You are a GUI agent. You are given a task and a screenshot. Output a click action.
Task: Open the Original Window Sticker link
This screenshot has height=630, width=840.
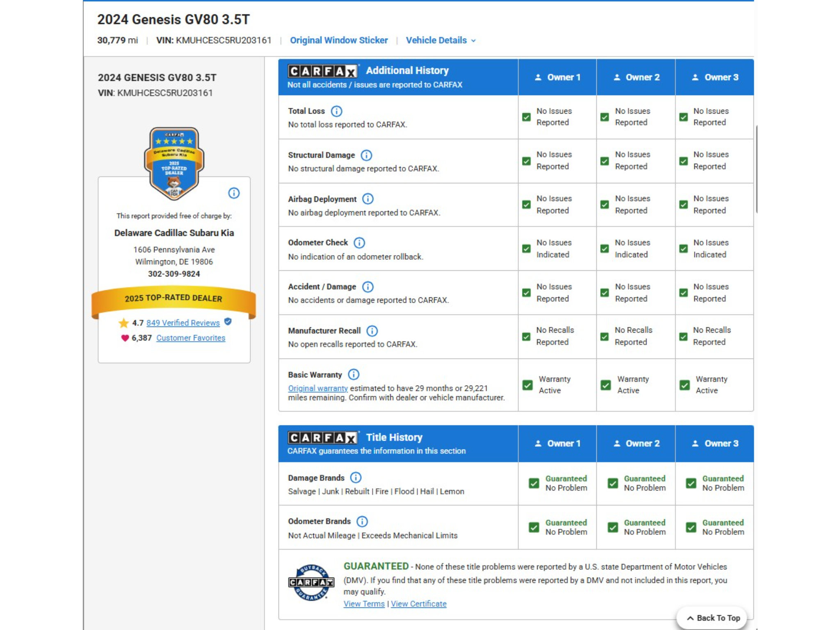339,40
